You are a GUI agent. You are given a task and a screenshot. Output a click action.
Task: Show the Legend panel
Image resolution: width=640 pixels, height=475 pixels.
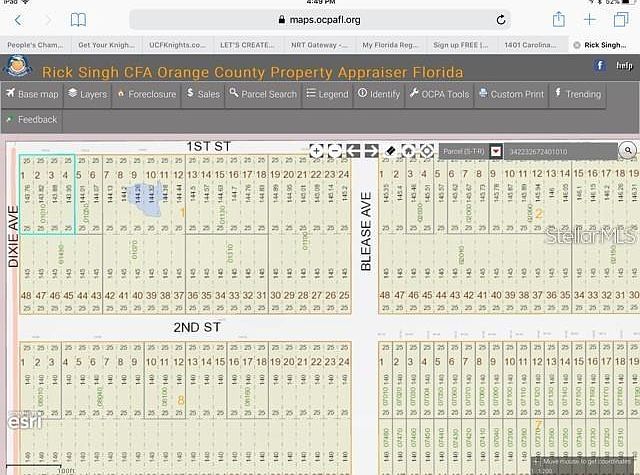(327, 94)
